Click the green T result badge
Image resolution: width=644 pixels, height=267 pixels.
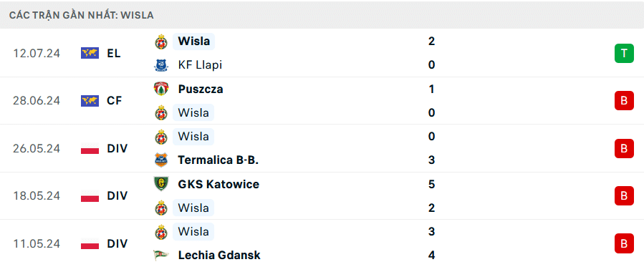pyautogui.click(x=624, y=53)
